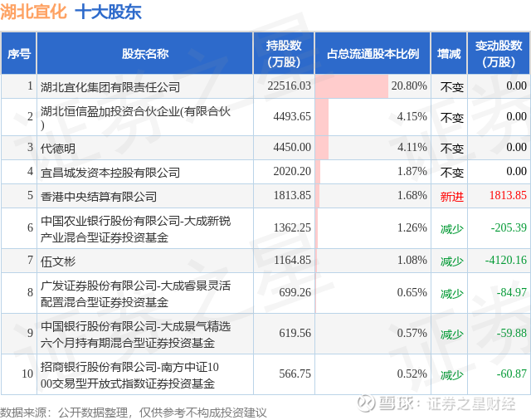Image resolution: width=531 pixels, height=420 pixels.
Task: Click the 0.65% percentage value
Action: click(412, 292)
